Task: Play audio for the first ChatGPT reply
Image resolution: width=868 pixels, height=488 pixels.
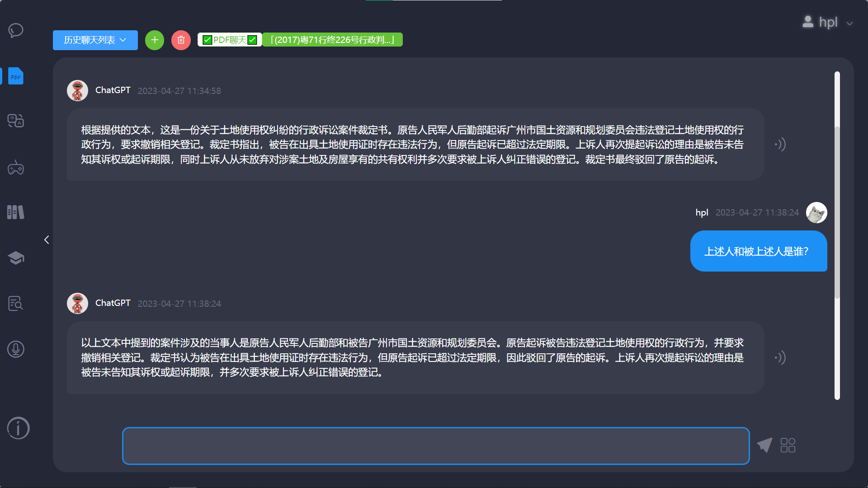Action: point(780,145)
